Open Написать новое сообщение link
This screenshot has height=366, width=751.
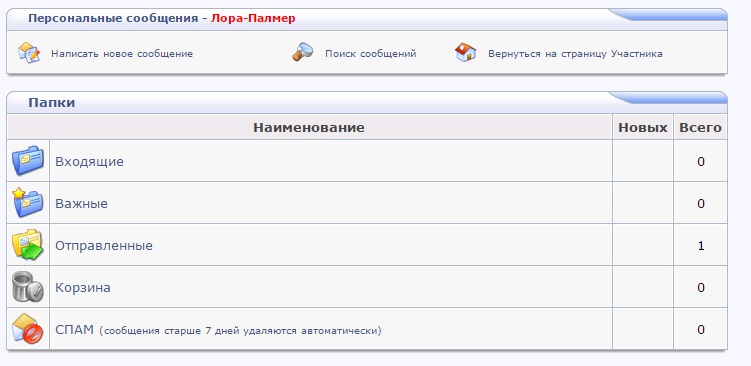click(x=122, y=54)
